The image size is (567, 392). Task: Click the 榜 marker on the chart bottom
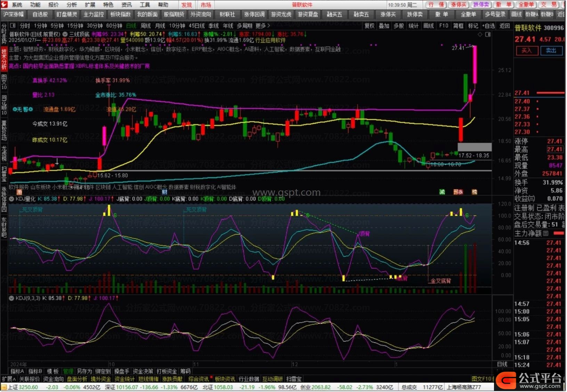(x=474, y=192)
